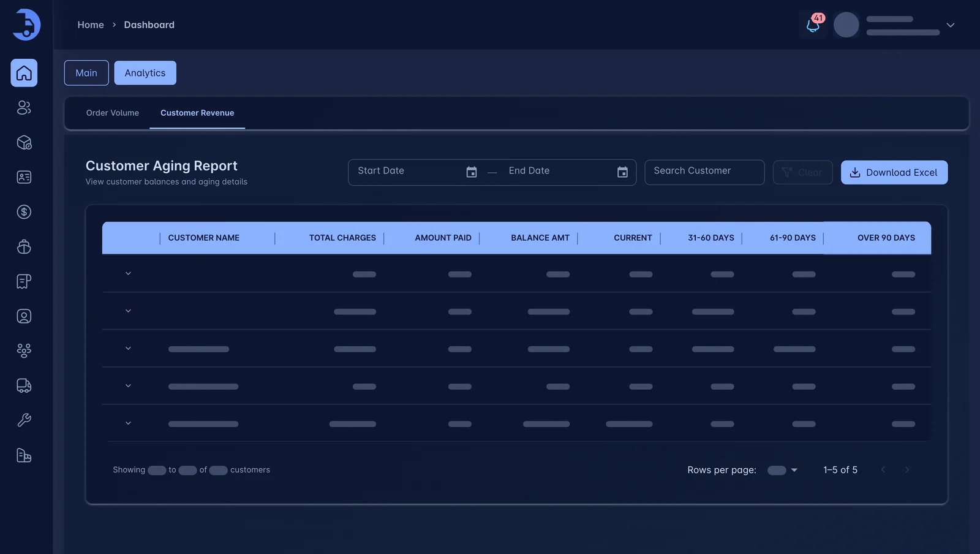Viewport: 980px width, 554px height.
Task: Sort by BALANCE AMT column header
Action: click(540, 238)
